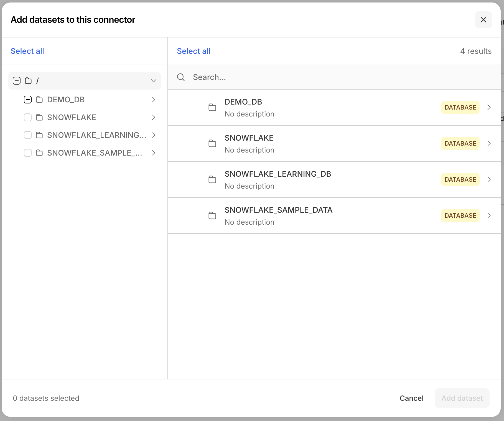Click No description under DEMO_DB
The width and height of the screenshot is (504, 421).
point(249,114)
